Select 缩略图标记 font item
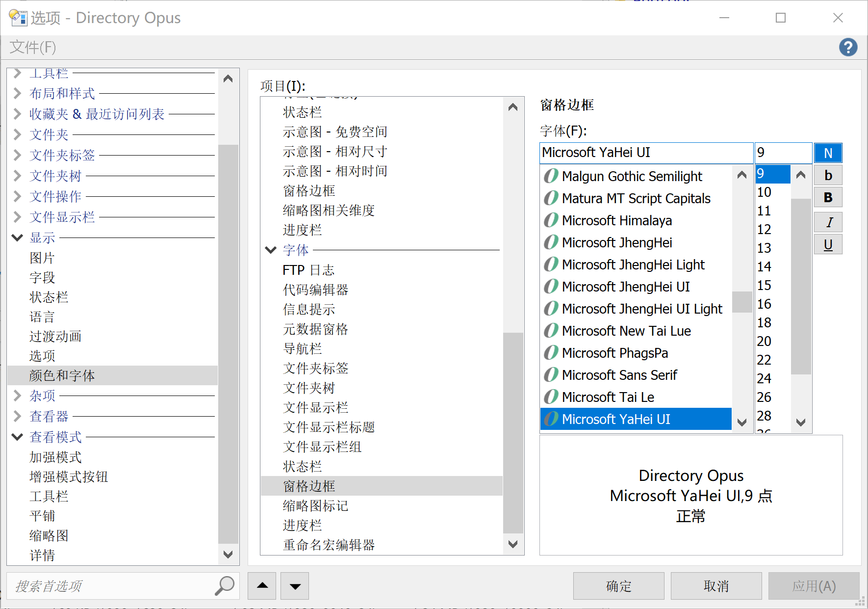Viewport: 868px width, 609px height. pos(315,505)
